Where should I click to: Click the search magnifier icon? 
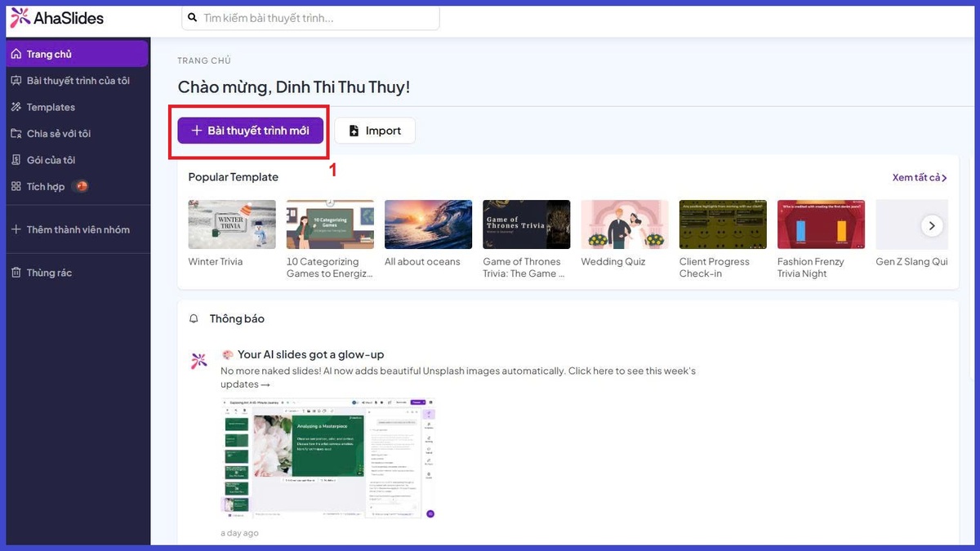(x=193, y=17)
